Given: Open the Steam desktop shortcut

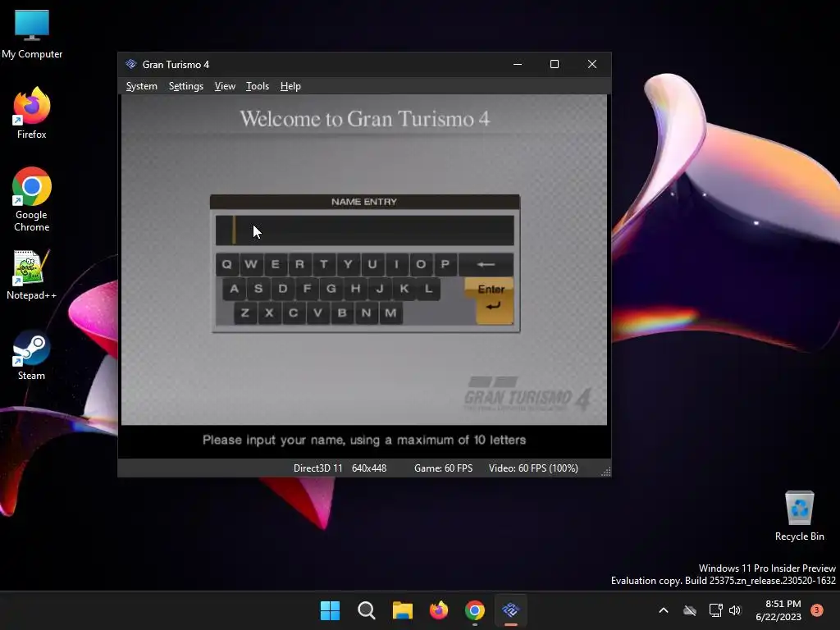Looking at the screenshot, I should pyautogui.click(x=32, y=355).
